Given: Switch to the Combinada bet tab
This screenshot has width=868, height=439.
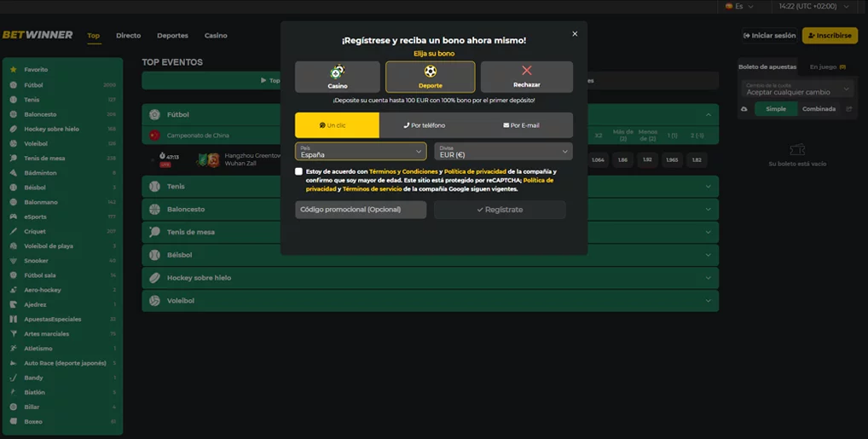Looking at the screenshot, I should pyautogui.click(x=819, y=109).
